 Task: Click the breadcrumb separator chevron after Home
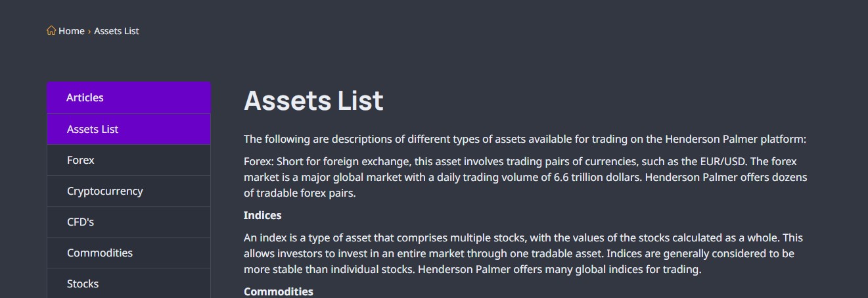tap(89, 31)
